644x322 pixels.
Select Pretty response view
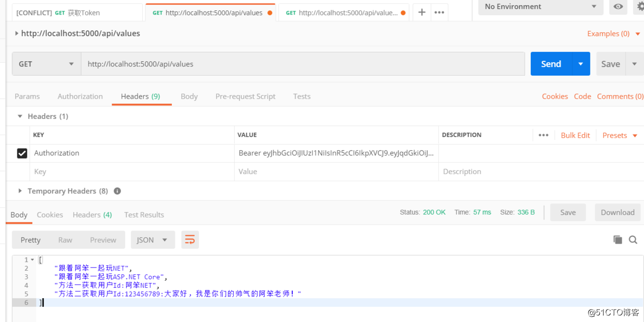point(31,239)
